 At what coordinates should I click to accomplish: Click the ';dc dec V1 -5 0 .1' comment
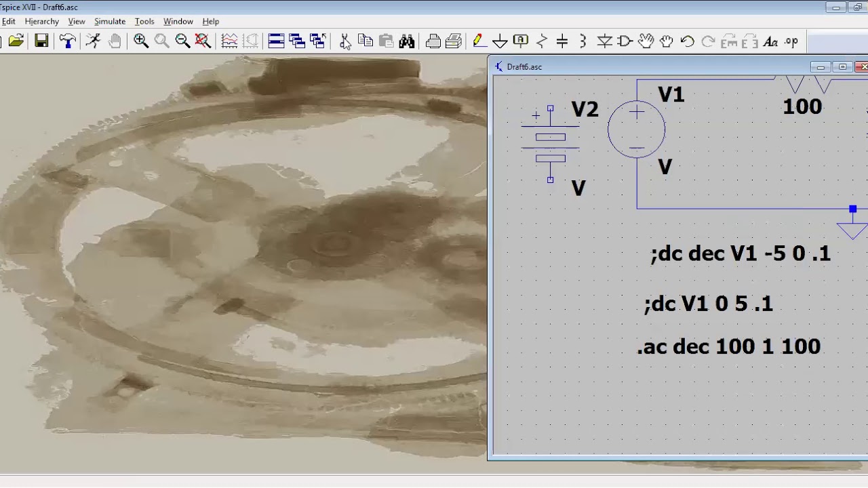[x=741, y=253]
